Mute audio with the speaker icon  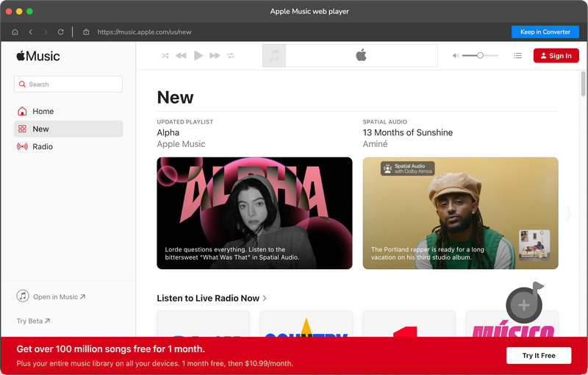pos(456,55)
